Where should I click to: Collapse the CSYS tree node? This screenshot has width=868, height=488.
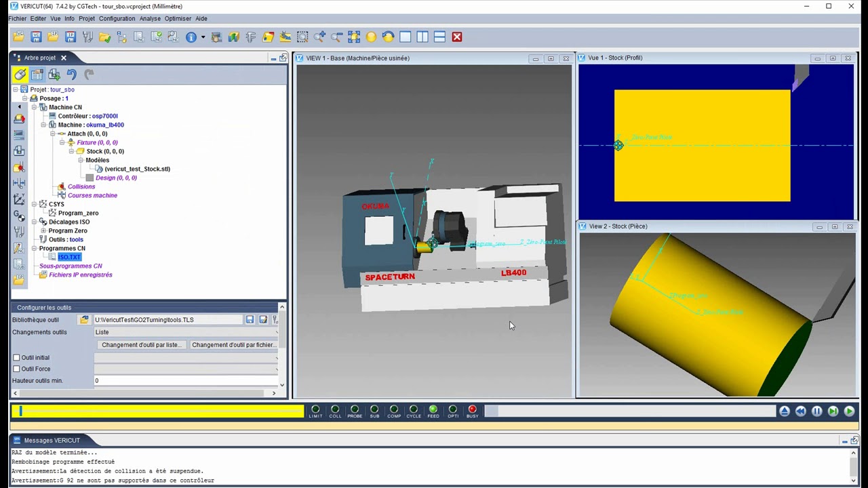tap(34, 204)
